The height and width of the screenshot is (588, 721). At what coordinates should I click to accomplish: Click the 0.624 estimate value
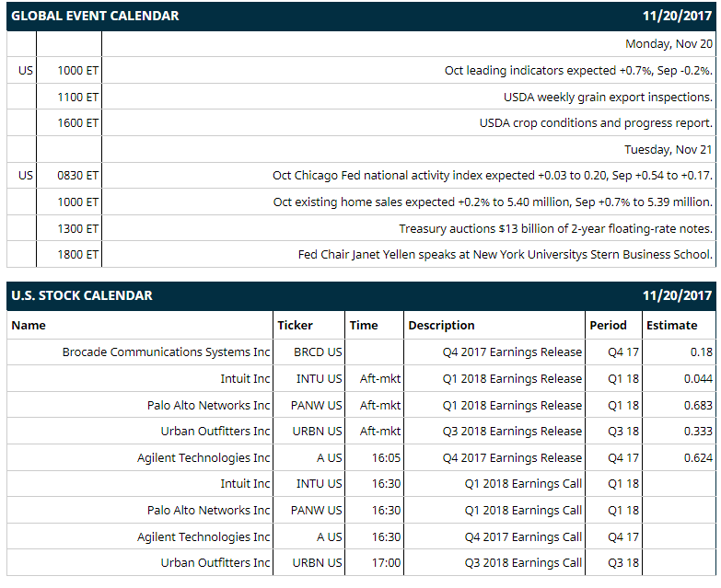coord(698,457)
